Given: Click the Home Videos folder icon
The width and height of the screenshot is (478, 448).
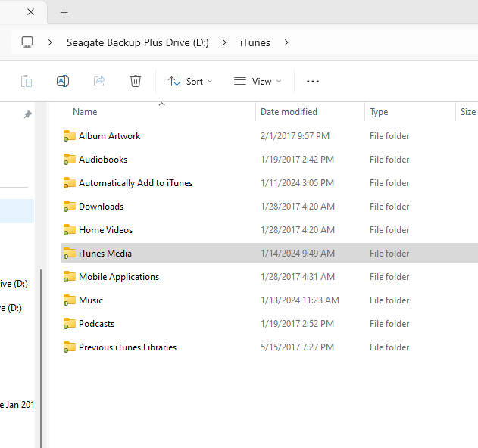Looking at the screenshot, I should pyautogui.click(x=69, y=229).
